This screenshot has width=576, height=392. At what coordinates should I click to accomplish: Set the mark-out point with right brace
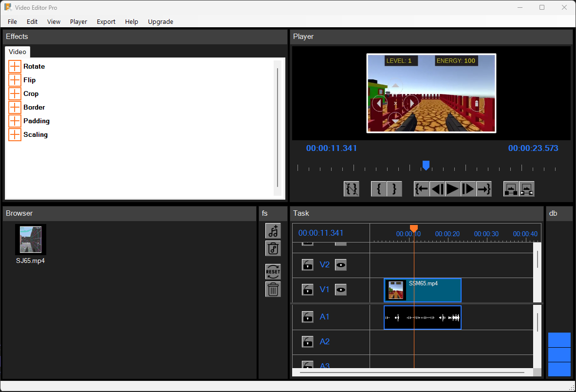coord(394,189)
